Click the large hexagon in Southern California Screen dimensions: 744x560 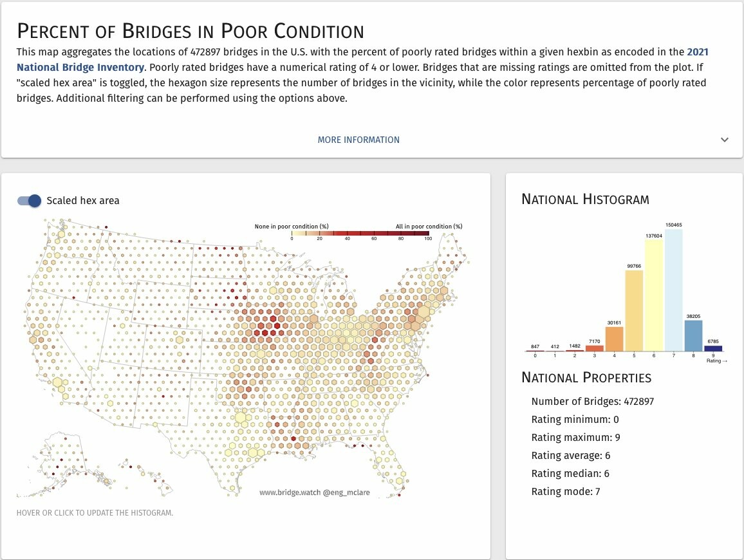tap(59, 384)
